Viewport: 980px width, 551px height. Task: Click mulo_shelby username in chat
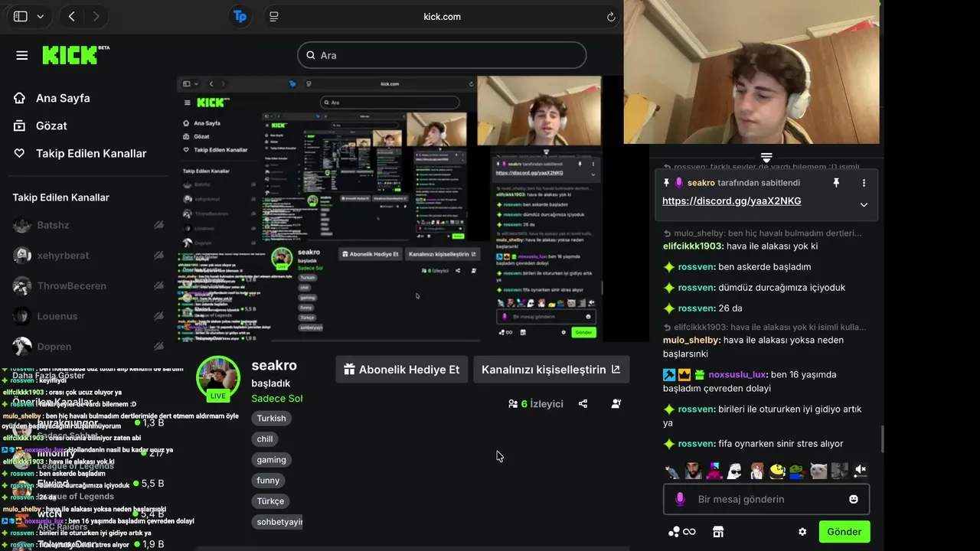coord(691,340)
